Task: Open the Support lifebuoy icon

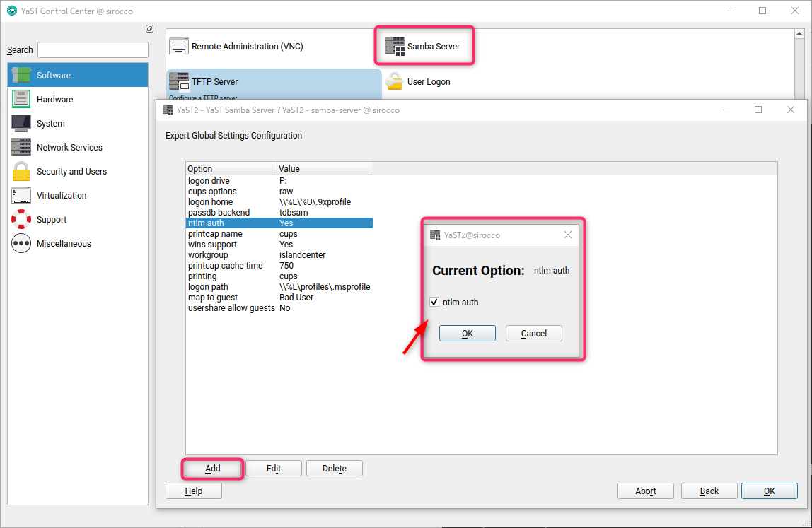Action: tap(21, 219)
